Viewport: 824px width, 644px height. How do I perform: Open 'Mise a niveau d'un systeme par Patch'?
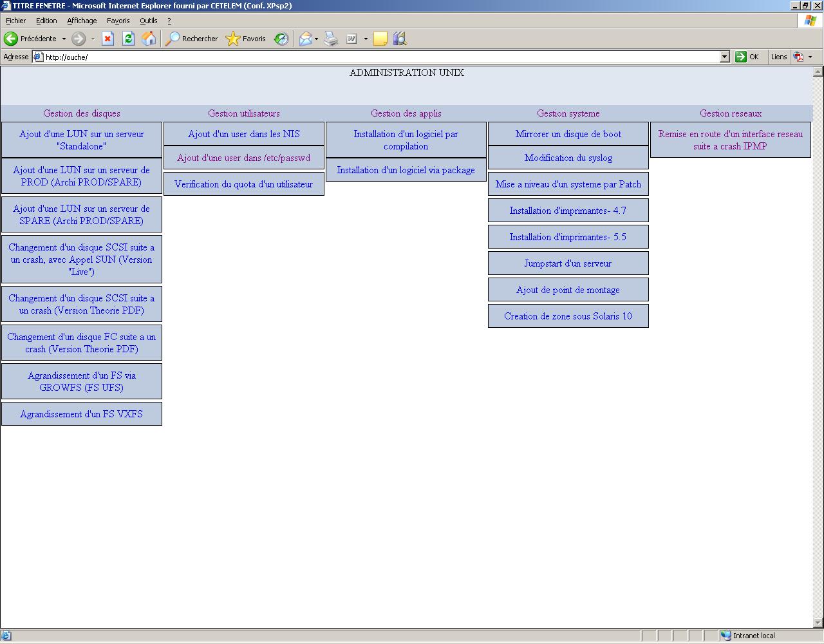click(568, 184)
